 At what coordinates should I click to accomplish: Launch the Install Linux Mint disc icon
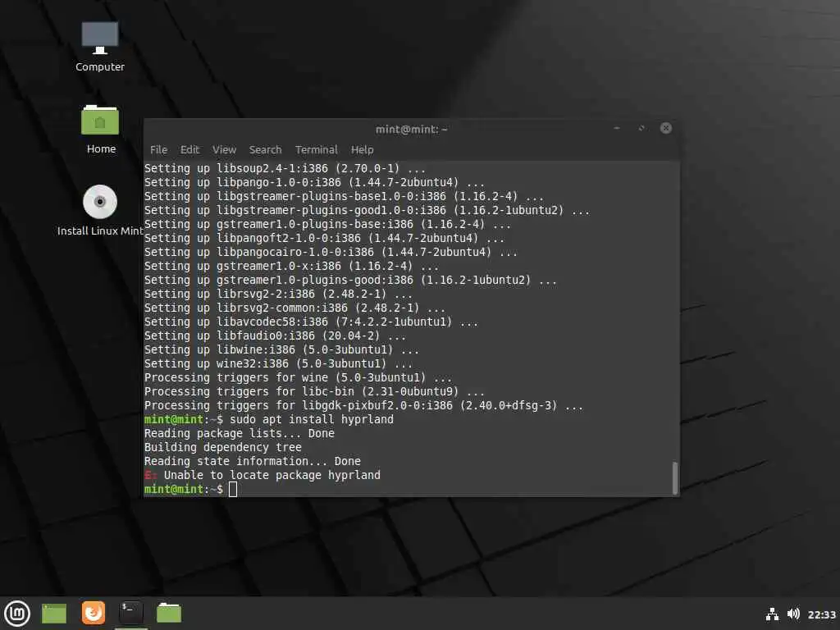100,210
